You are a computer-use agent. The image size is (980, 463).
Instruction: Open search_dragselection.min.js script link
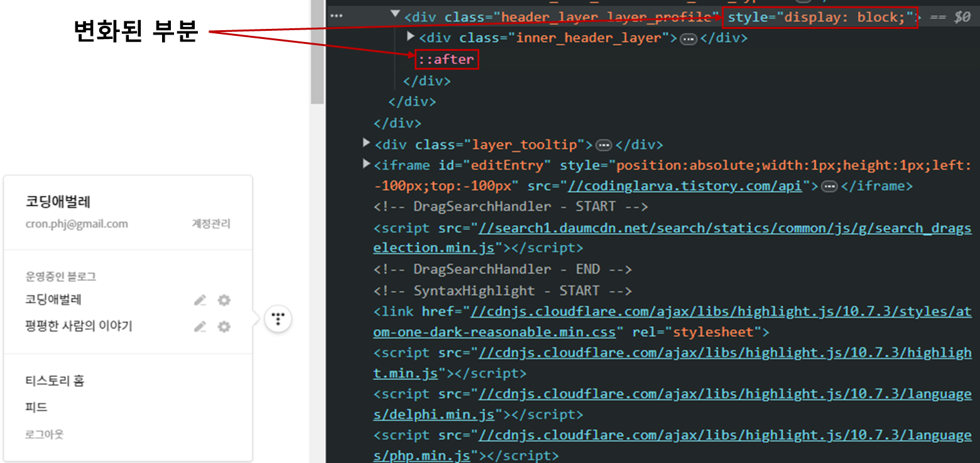672,237
